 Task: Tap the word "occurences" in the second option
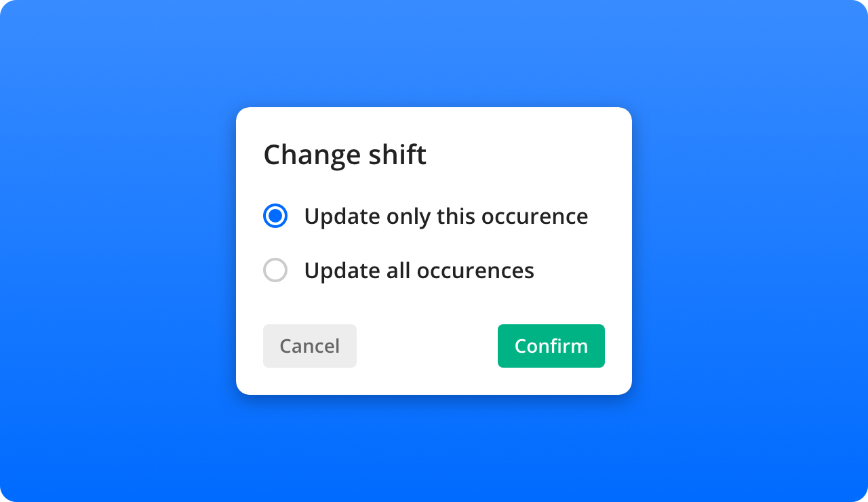(x=475, y=271)
